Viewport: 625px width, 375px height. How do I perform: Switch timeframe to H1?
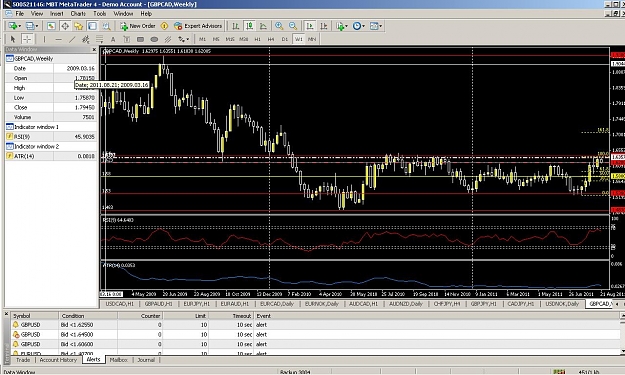click(257, 39)
